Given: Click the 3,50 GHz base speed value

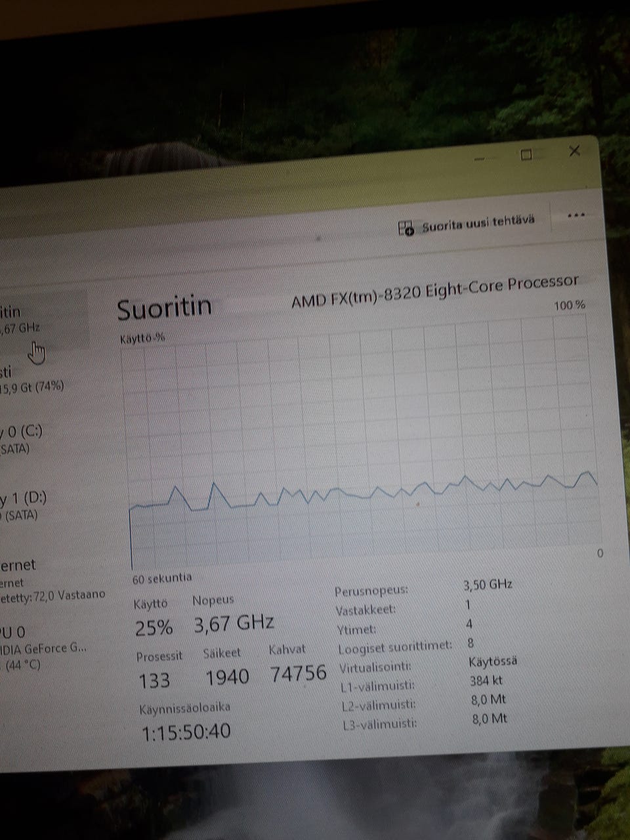Looking at the screenshot, I should pos(488,584).
